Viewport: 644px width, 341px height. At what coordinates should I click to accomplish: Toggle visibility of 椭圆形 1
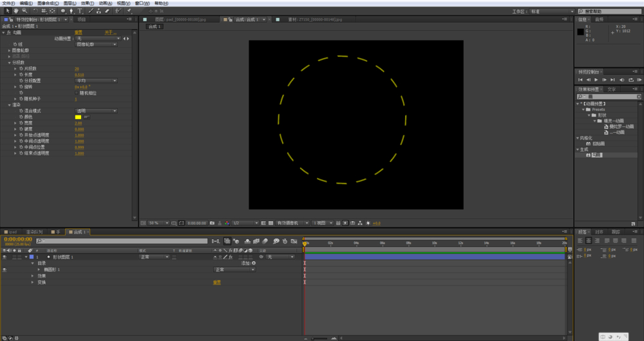click(5, 269)
